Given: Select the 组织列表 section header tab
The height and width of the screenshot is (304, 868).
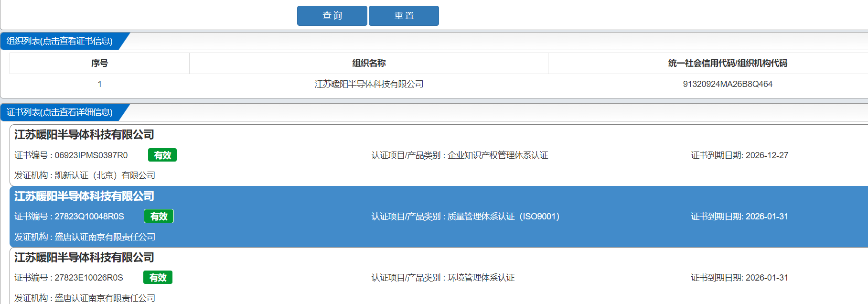Looking at the screenshot, I should 60,41.
